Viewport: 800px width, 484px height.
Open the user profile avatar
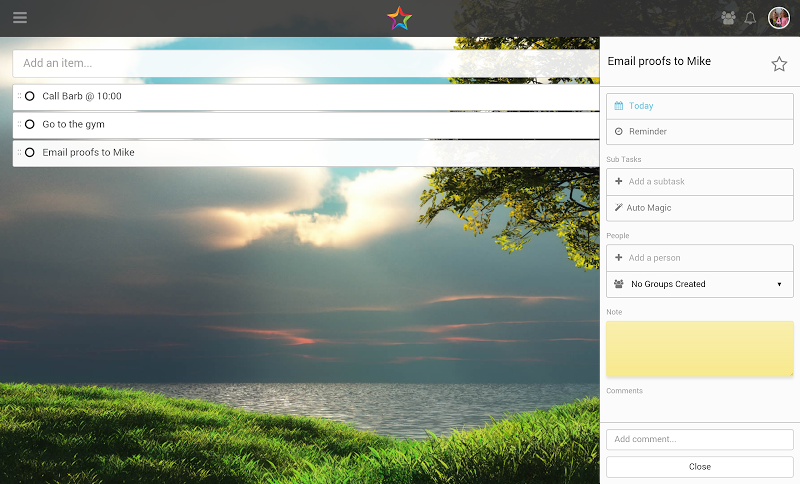click(x=779, y=18)
